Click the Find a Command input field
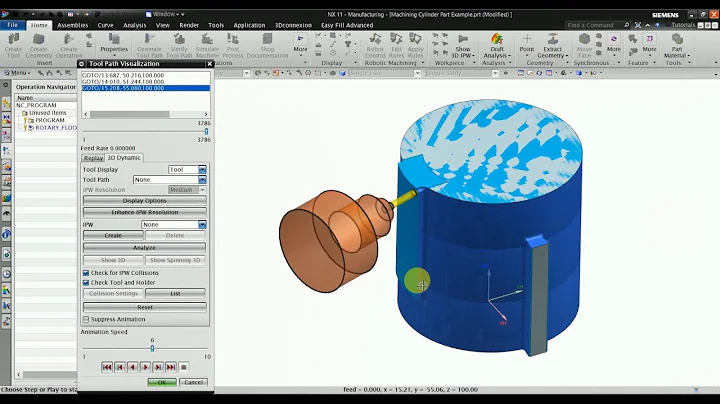Screen dimensions: 720x404 (594, 25)
